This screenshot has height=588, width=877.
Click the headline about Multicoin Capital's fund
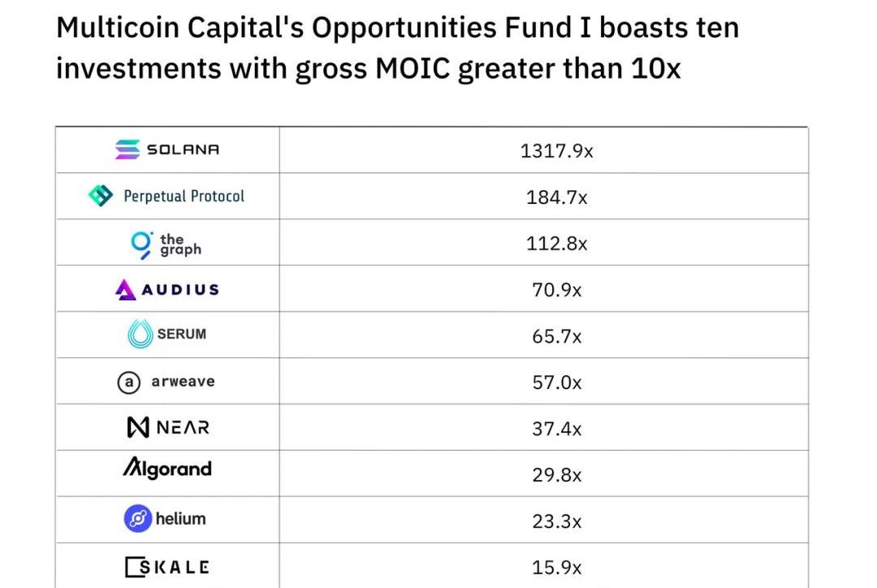click(396, 48)
